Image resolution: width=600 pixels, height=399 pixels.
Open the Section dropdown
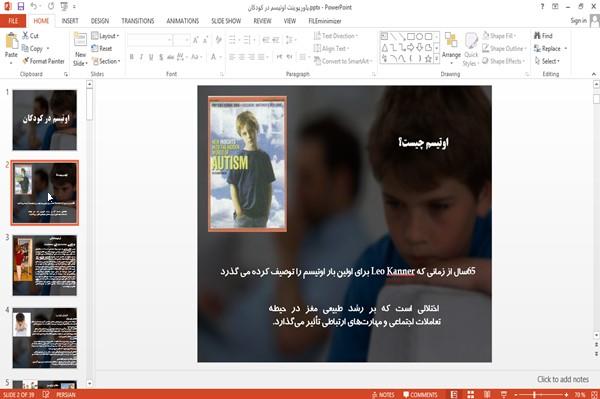point(106,61)
